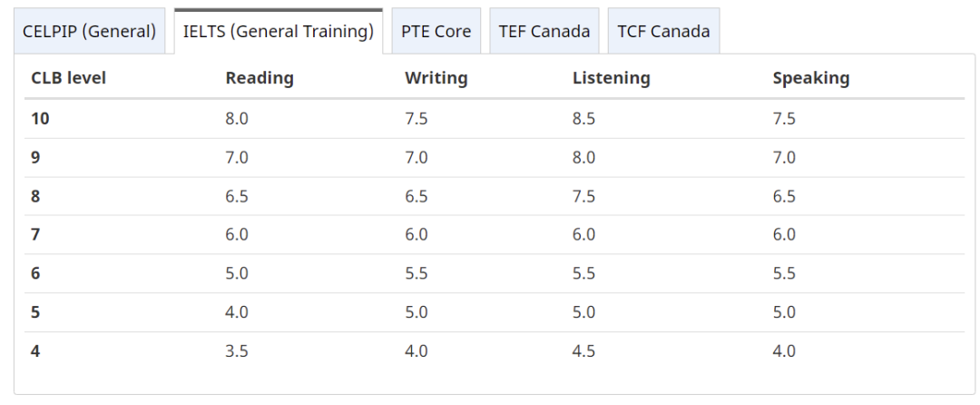This screenshot has height=405, width=980.
Task: Click Reading score 3.5 for CLB 4
Action: coord(237,351)
